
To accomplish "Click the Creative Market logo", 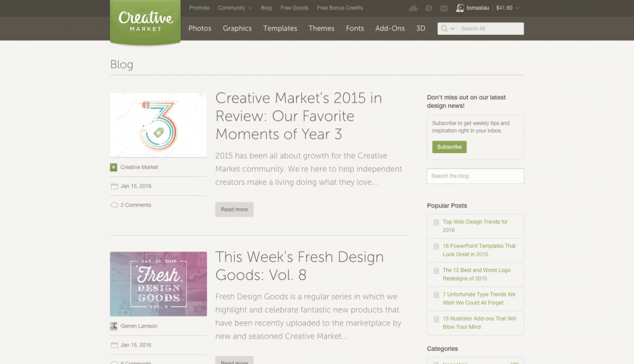I will click(145, 21).
